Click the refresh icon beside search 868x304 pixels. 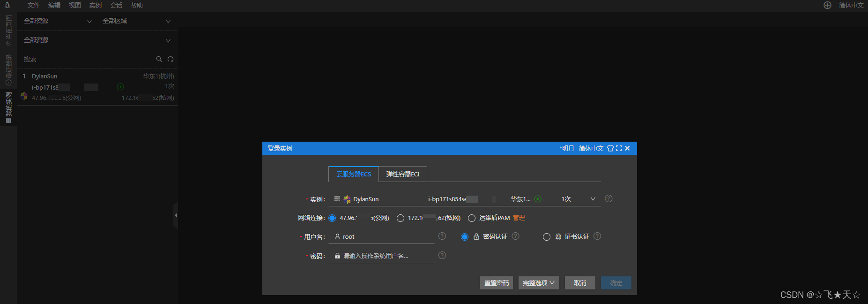tap(171, 59)
